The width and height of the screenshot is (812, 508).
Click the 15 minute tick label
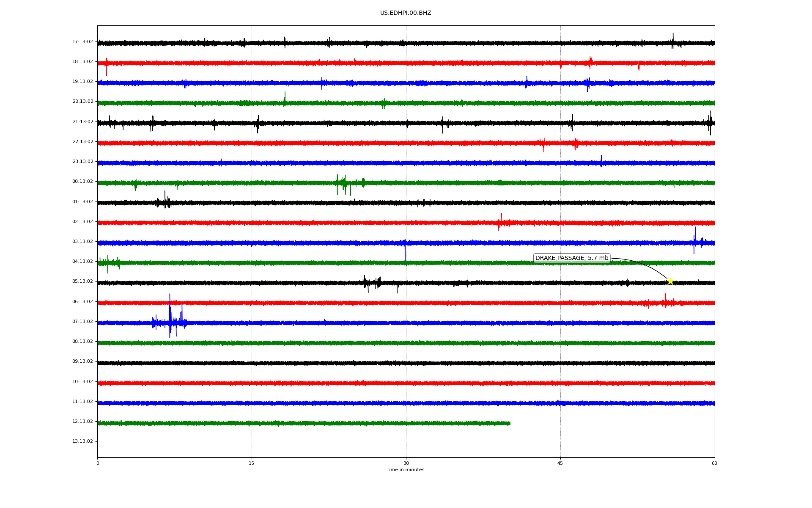pos(252,464)
